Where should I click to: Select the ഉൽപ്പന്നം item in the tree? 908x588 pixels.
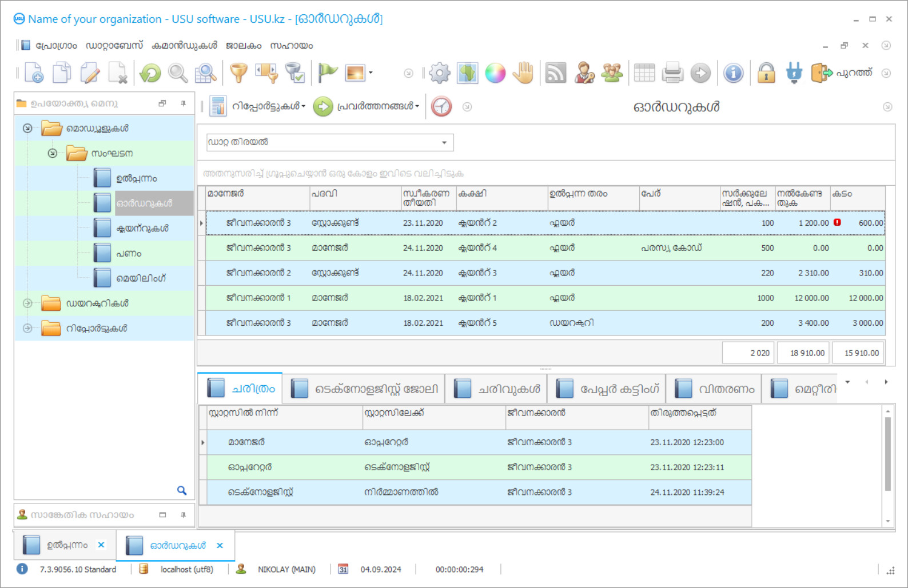[x=137, y=178]
